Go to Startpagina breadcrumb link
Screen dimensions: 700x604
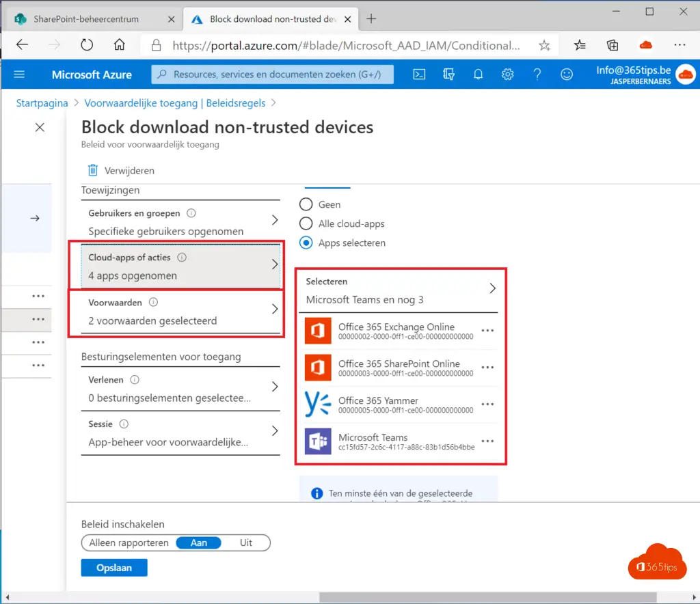(x=42, y=103)
